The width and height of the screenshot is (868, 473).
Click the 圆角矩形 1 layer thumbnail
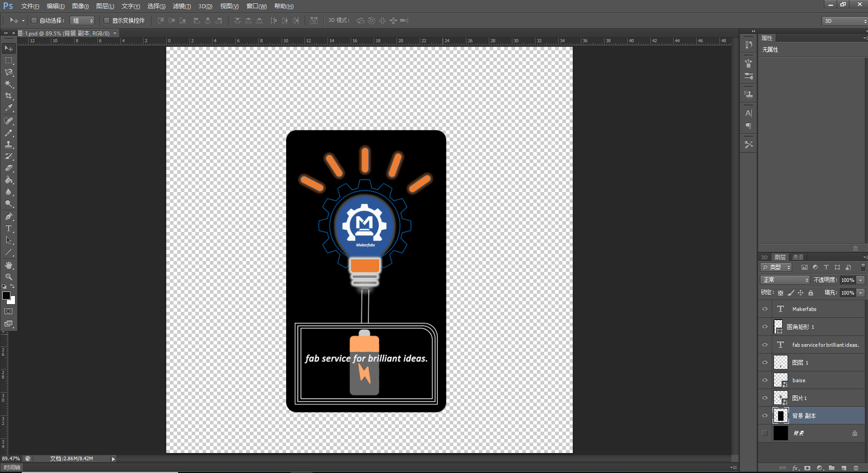778,326
